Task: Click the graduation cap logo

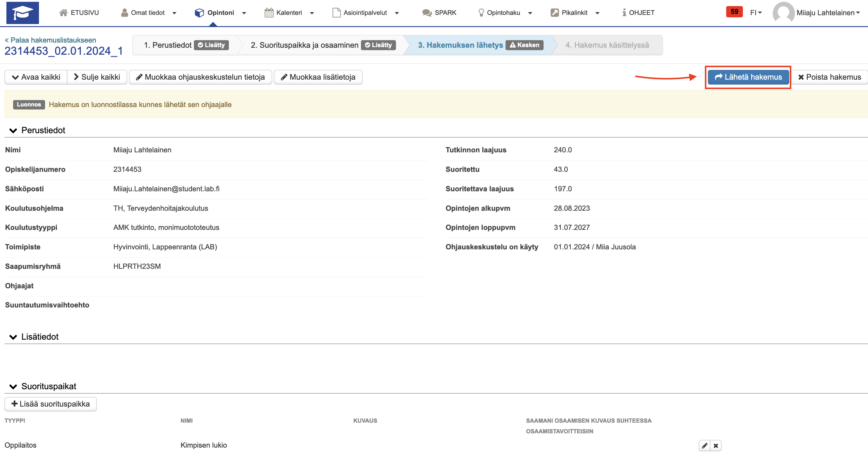Action: pyautogui.click(x=23, y=13)
